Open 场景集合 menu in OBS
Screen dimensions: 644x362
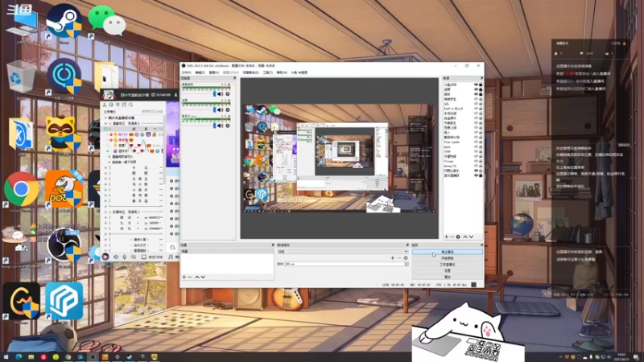pos(250,72)
